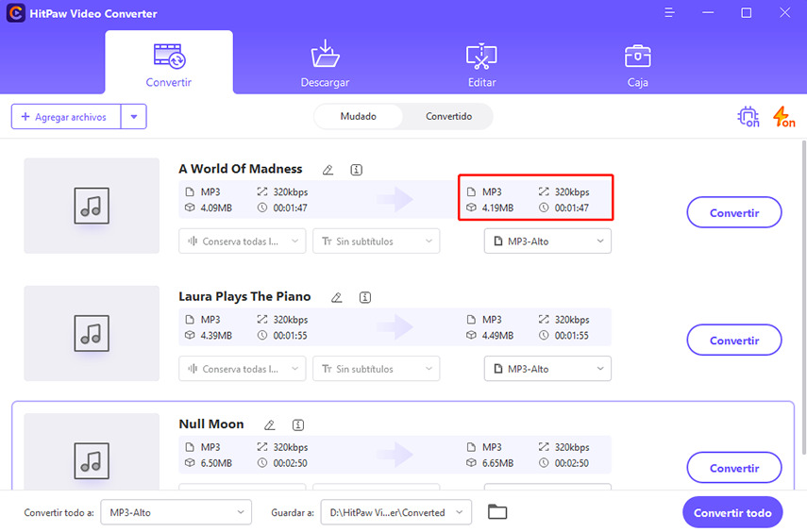Toggle hardware acceleration chip icon
The height and width of the screenshot is (532, 807).
click(x=748, y=117)
